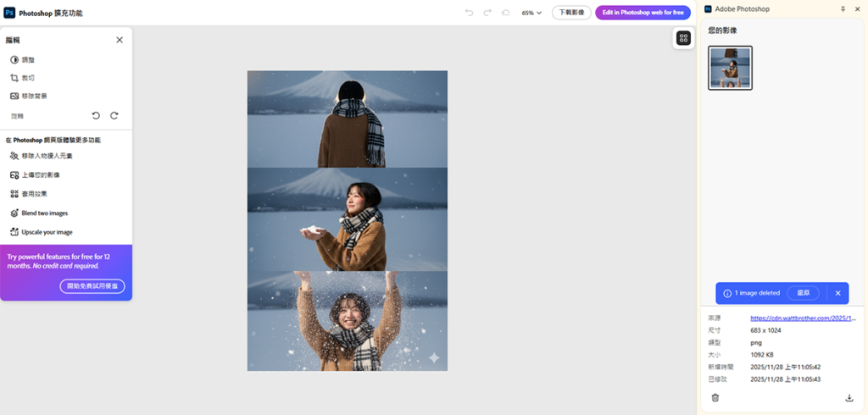Click the four-square panel icon above canvas
Screen dimensions: 868x415
[683, 38]
